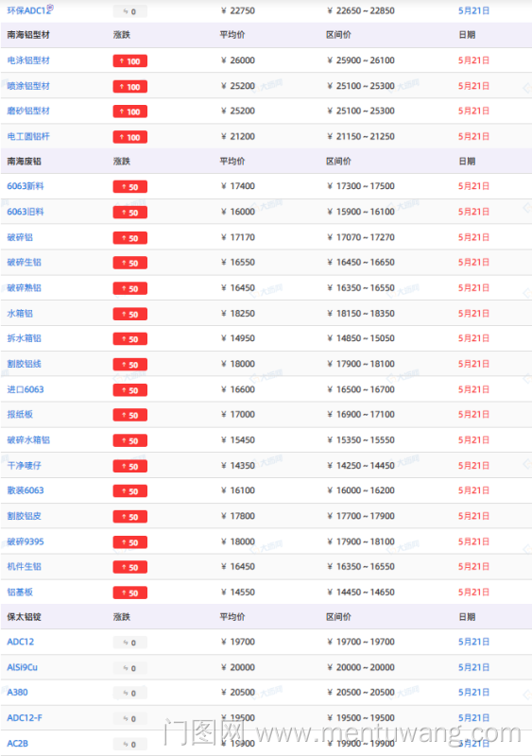Image resolution: width=532 pixels, height=756 pixels.
Task: Click the red 50 badge for 6063新料
Action: pos(130,186)
